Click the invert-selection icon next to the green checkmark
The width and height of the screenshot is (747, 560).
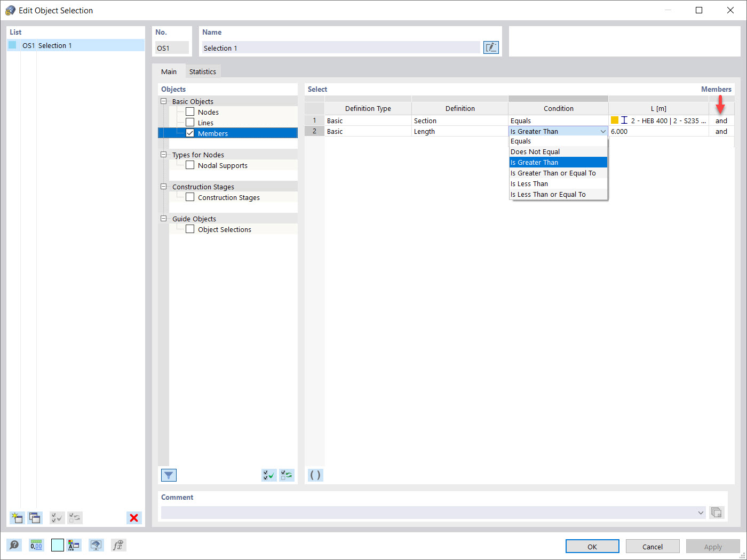pos(287,475)
